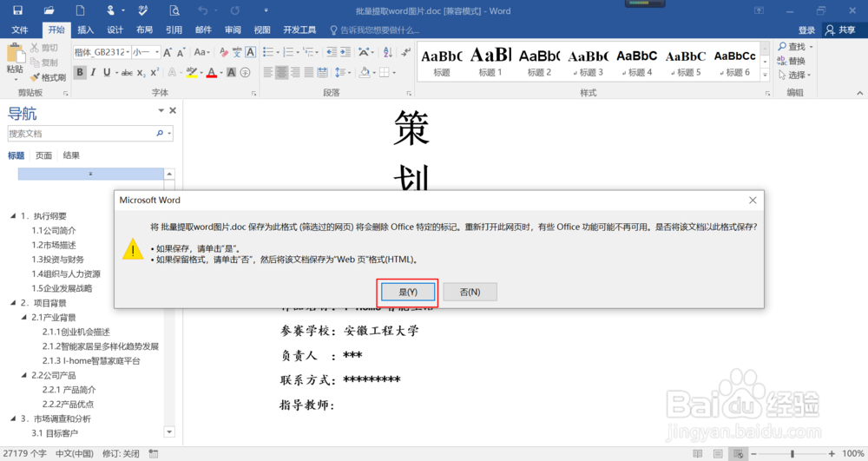Image resolution: width=868 pixels, height=461 pixels.
Task: Click 替换 replace button
Action: (791, 61)
